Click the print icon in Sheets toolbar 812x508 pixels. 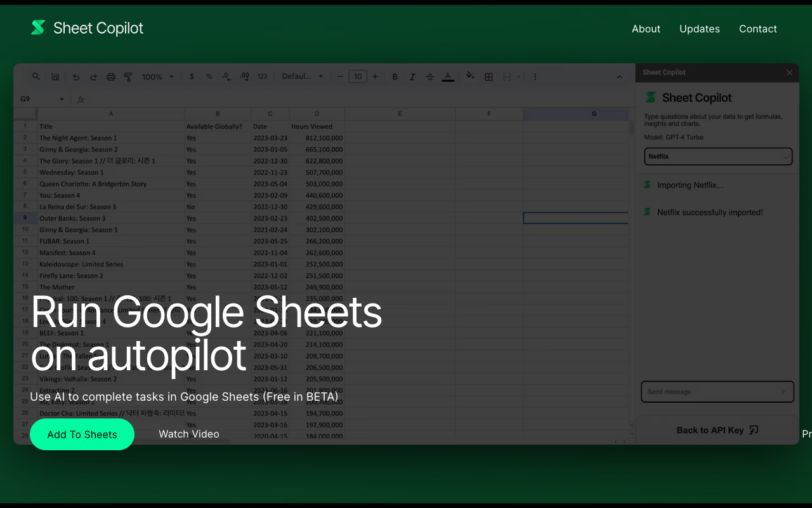[111, 77]
